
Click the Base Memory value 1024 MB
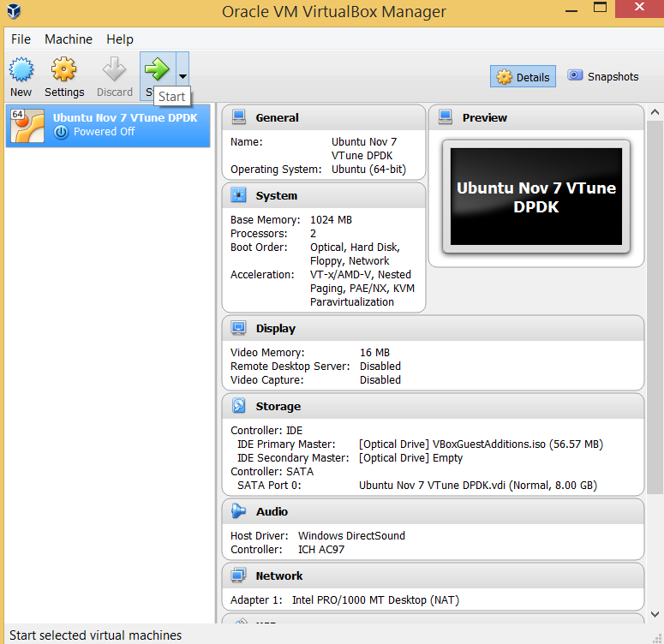(x=332, y=220)
